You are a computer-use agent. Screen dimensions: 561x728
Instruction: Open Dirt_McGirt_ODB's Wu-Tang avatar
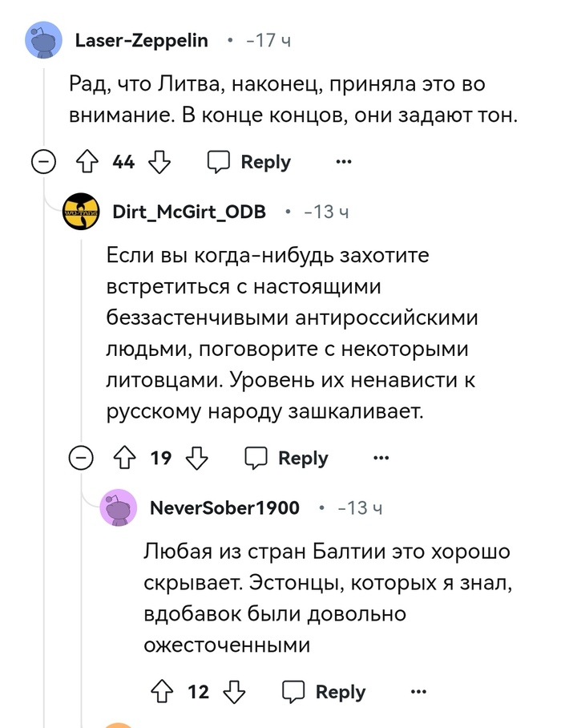tap(81, 212)
